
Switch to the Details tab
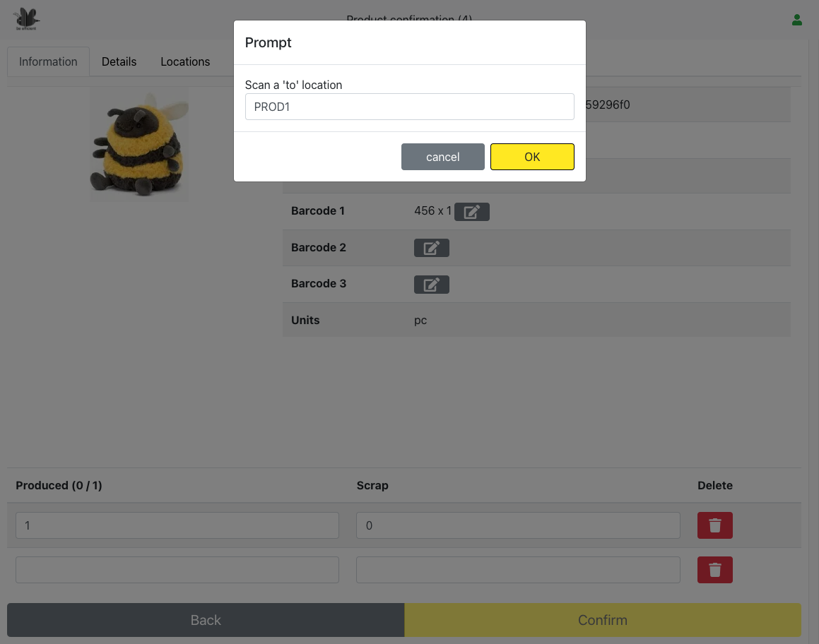pos(119,61)
